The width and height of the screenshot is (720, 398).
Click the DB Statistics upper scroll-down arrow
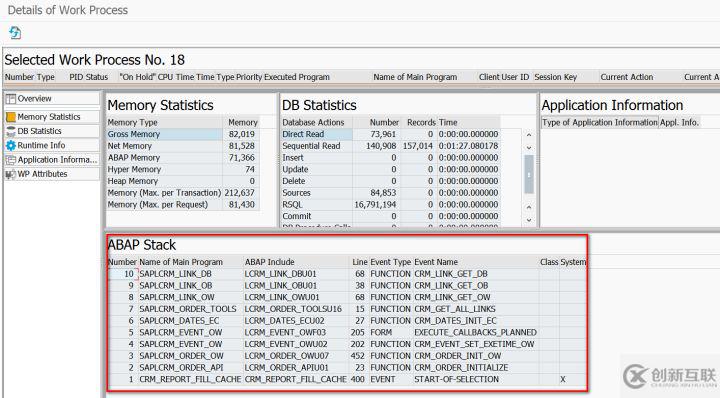(529, 147)
